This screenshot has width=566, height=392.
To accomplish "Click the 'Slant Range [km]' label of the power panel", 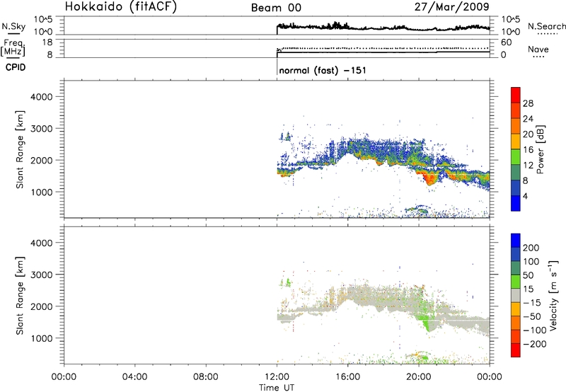I will click(20, 149).
